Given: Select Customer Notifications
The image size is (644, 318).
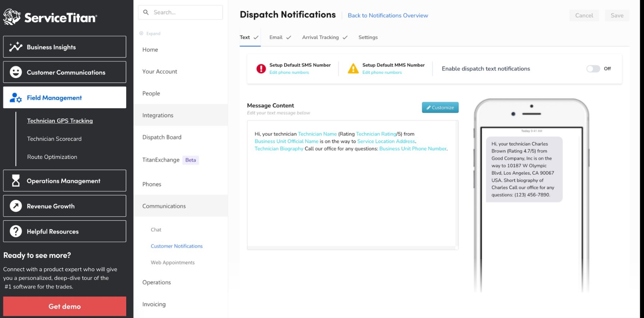Looking at the screenshot, I should [176, 246].
